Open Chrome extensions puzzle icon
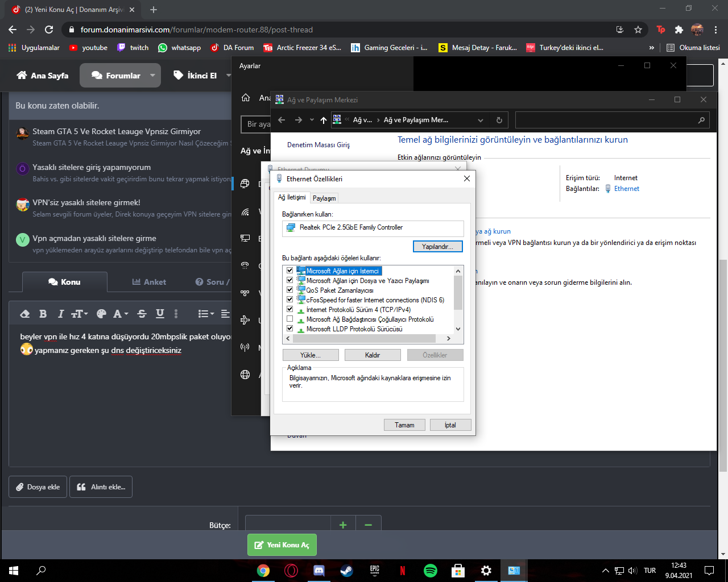This screenshot has width=728, height=582. (x=679, y=30)
